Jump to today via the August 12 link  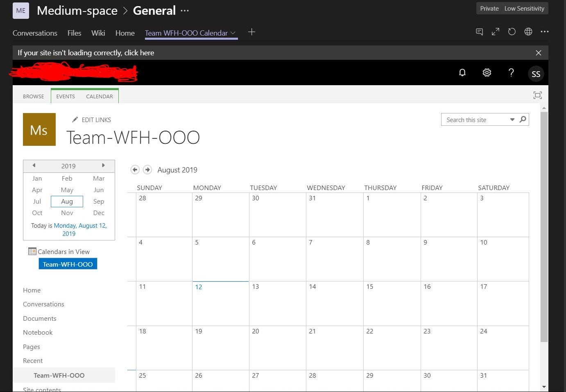tap(80, 225)
